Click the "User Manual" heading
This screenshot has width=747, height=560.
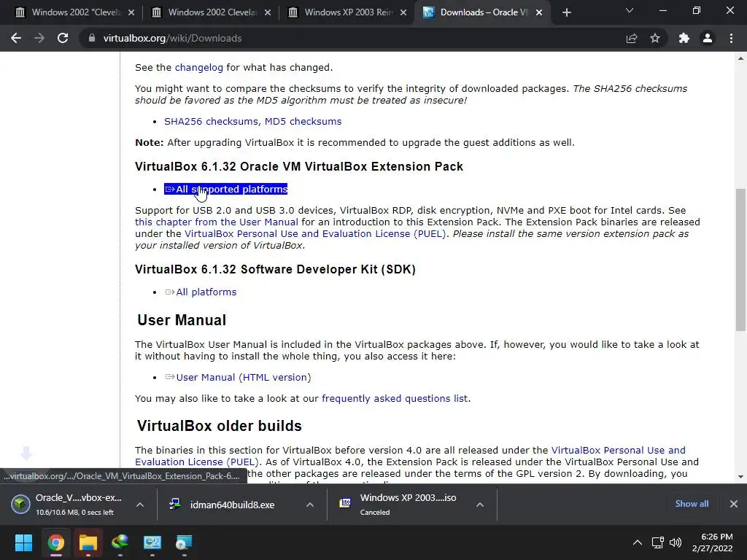(x=182, y=320)
